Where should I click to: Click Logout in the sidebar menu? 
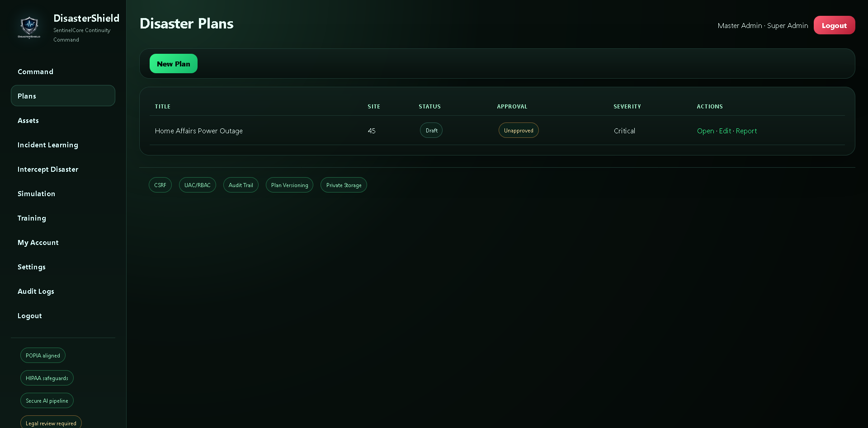pos(63,315)
